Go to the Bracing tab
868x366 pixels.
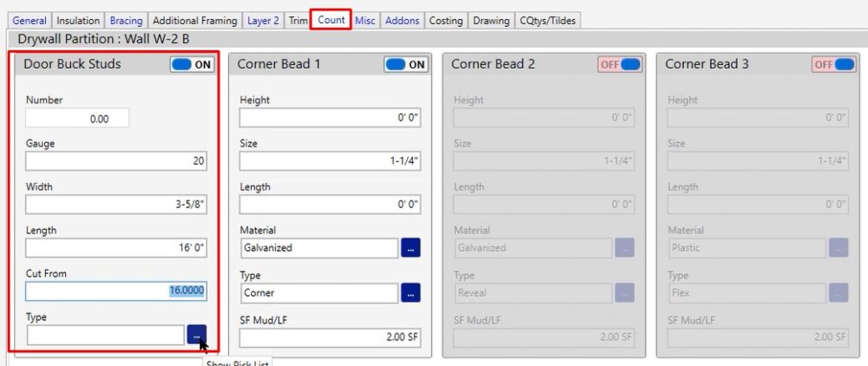coord(126,20)
